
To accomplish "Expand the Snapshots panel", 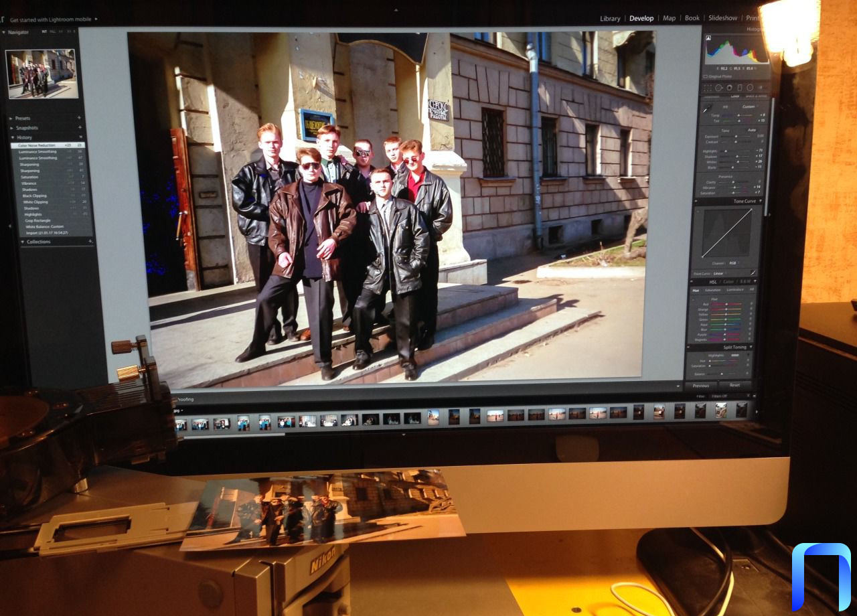I will pyautogui.click(x=11, y=128).
